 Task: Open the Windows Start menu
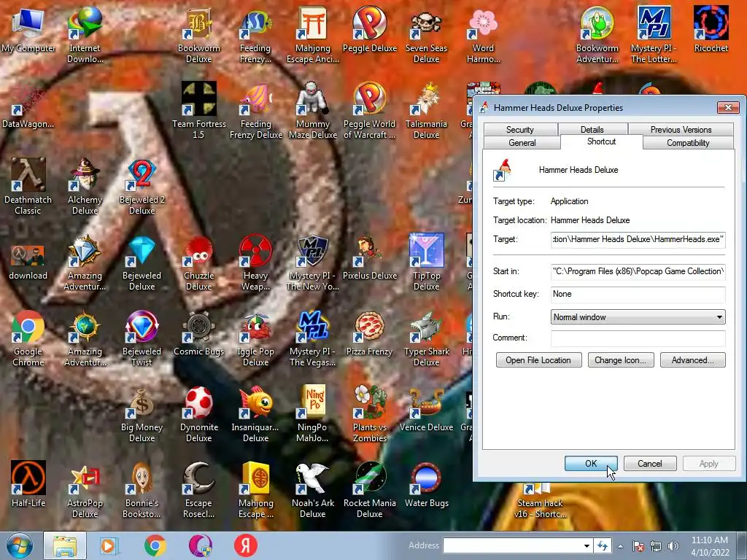tap(20, 545)
